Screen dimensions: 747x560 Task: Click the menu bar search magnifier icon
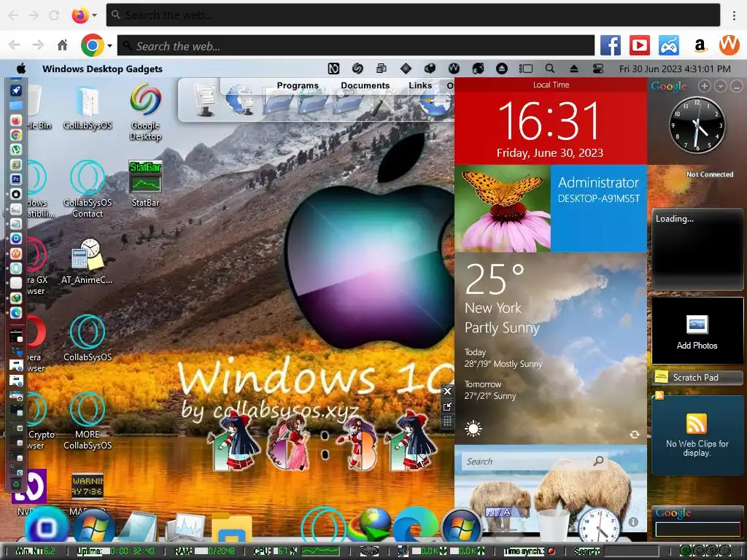click(550, 69)
